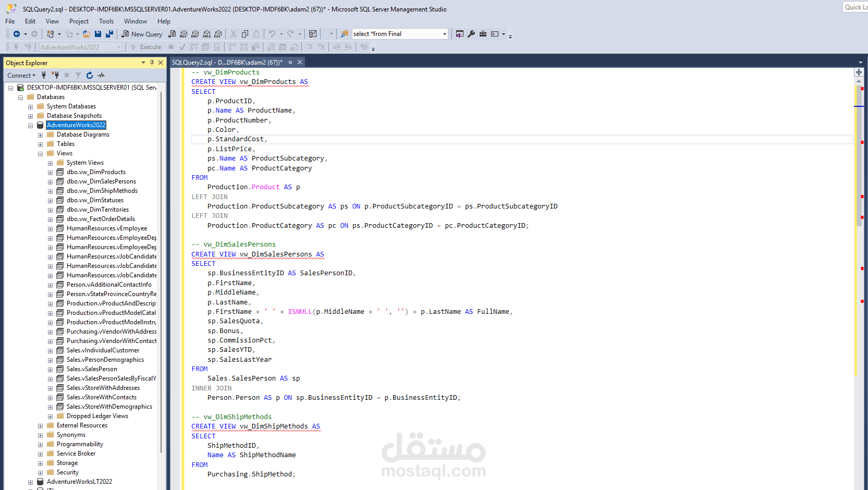The height and width of the screenshot is (490, 868).
Task: Click the Execute button
Action: 146,47
